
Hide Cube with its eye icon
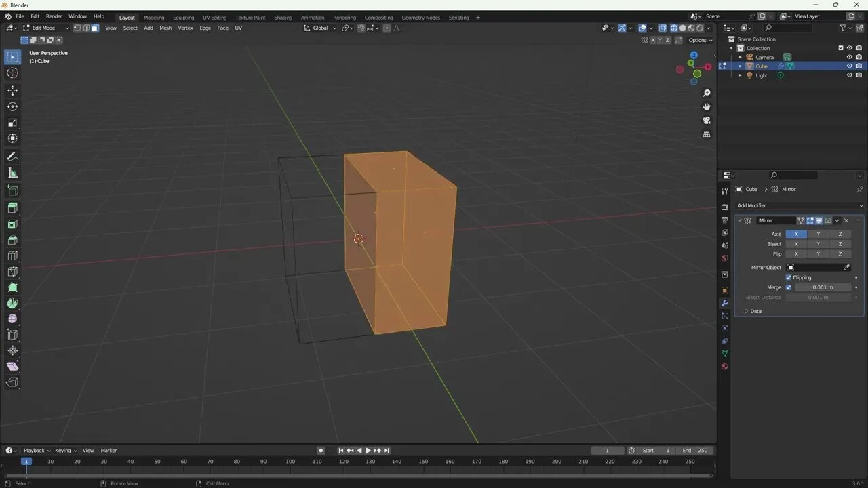[849, 66]
